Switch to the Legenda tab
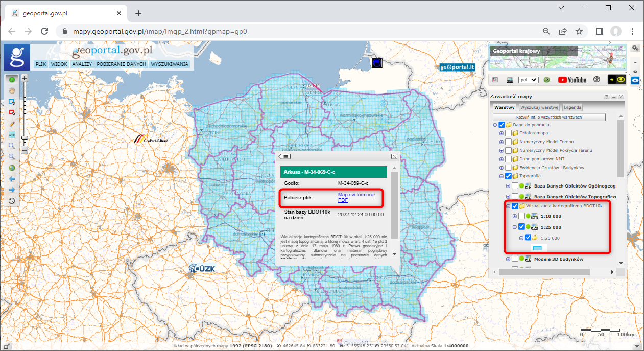This screenshot has height=351, width=644. pyautogui.click(x=572, y=107)
